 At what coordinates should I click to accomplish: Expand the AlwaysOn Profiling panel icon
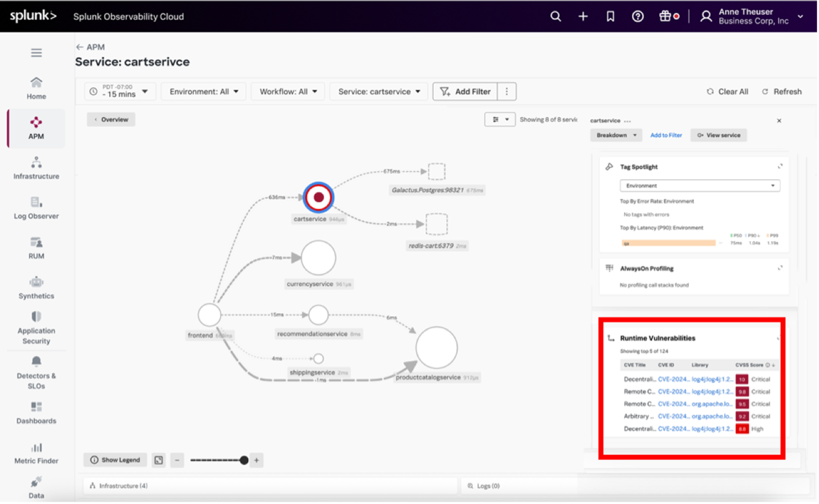coord(780,268)
